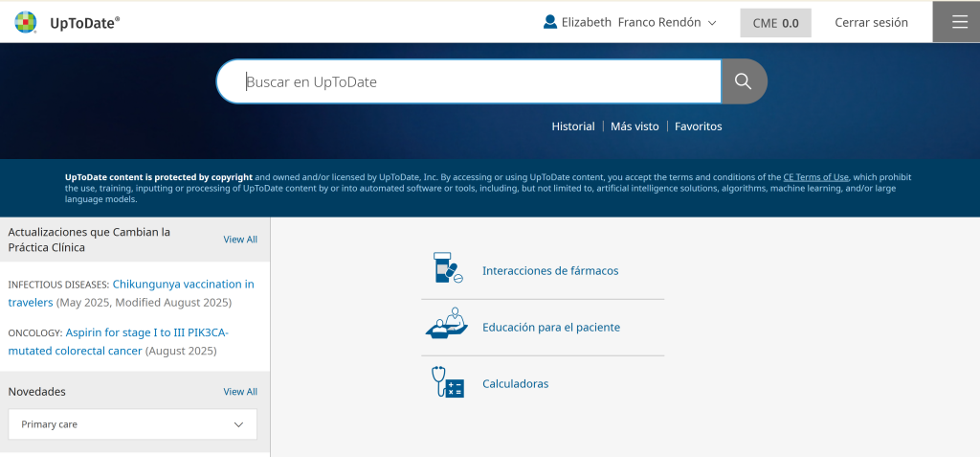Viewport: 980px width, 457px height.
Task: Click the Actualizaciones que Cambian la Práctica Clínica heading
Action: coord(89,240)
